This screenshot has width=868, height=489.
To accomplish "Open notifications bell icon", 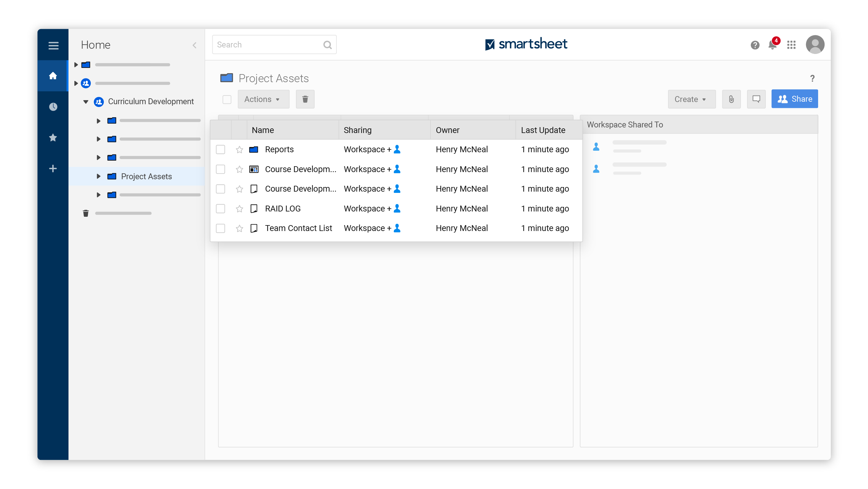I will [x=772, y=45].
